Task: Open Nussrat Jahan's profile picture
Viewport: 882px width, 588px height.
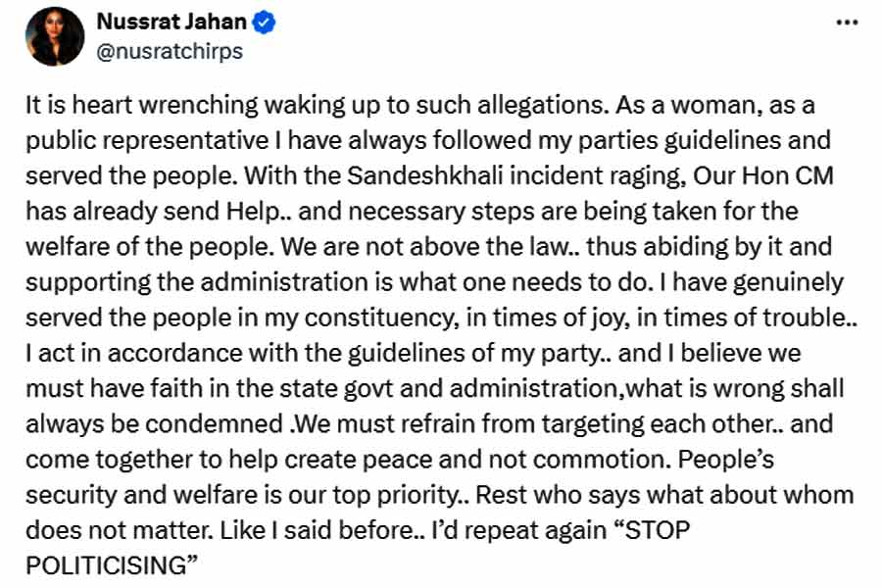Action: pos(55,36)
